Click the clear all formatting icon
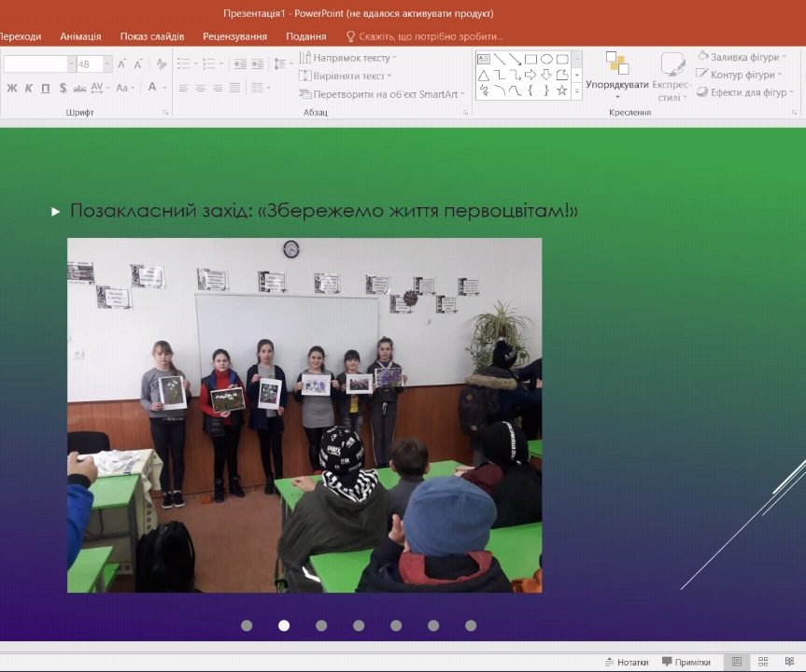806x672 pixels. [x=161, y=63]
